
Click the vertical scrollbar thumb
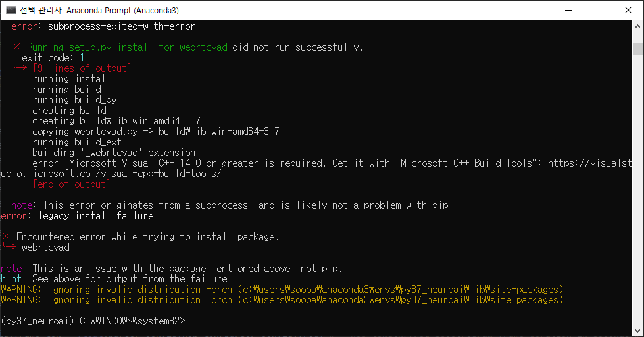637,49
